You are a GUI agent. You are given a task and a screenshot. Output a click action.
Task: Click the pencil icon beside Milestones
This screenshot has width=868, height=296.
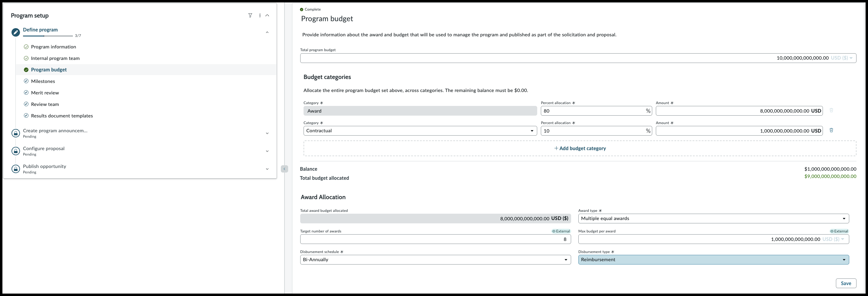pyautogui.click(x=26, y=81)
